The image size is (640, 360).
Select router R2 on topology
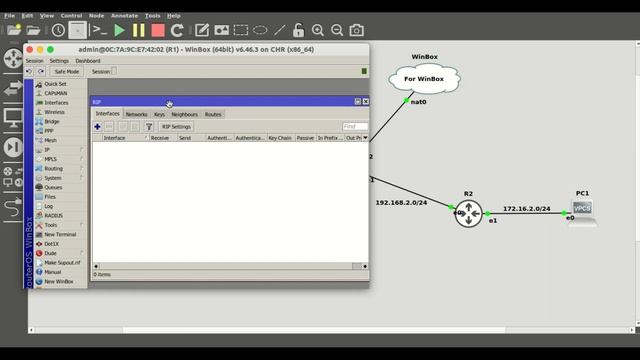click(469, 213)
